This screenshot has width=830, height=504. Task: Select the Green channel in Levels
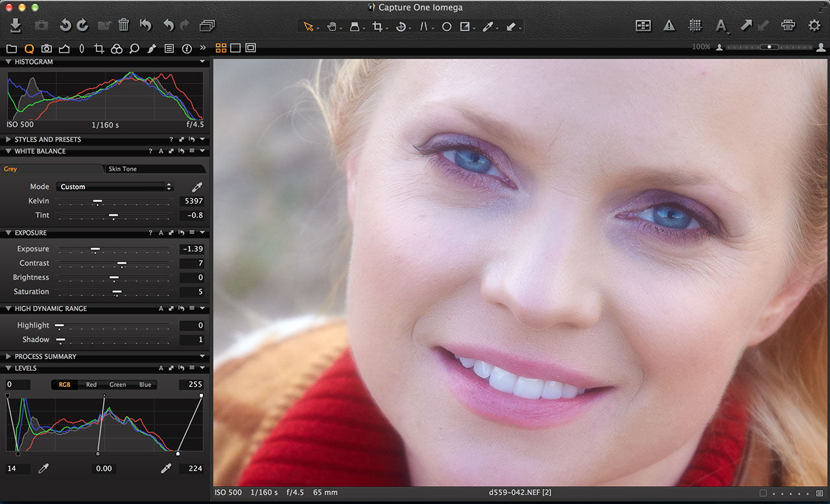(x=117, y=384)
